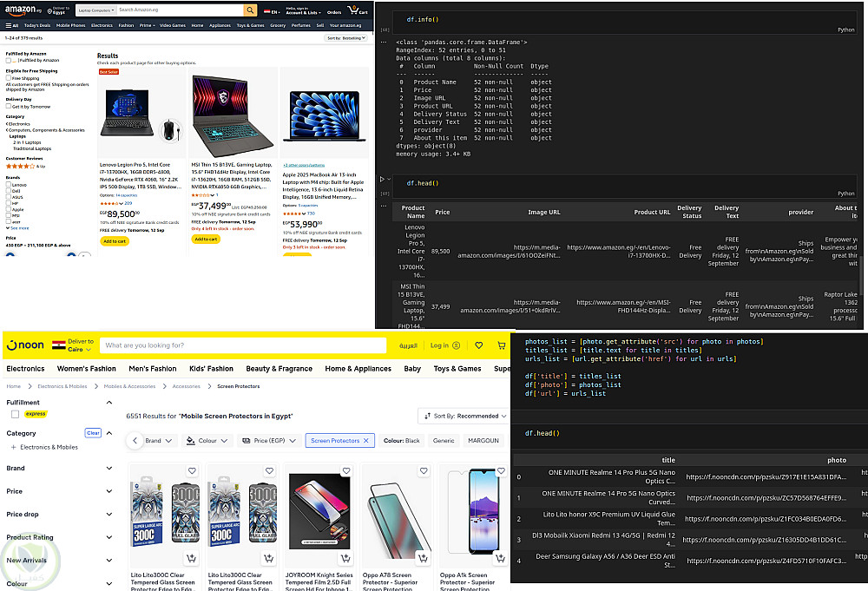Open the Apple MacBook Air product image
The image size is (868, 591).
click(x=325, y=115)
